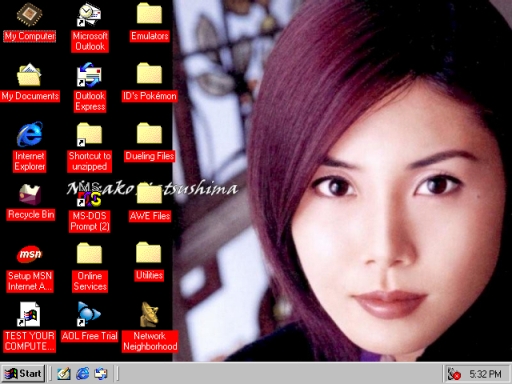Launch the quick launch notepad-and-pencil icon
This screenshot has width=512, height=384.
point(64,374)
